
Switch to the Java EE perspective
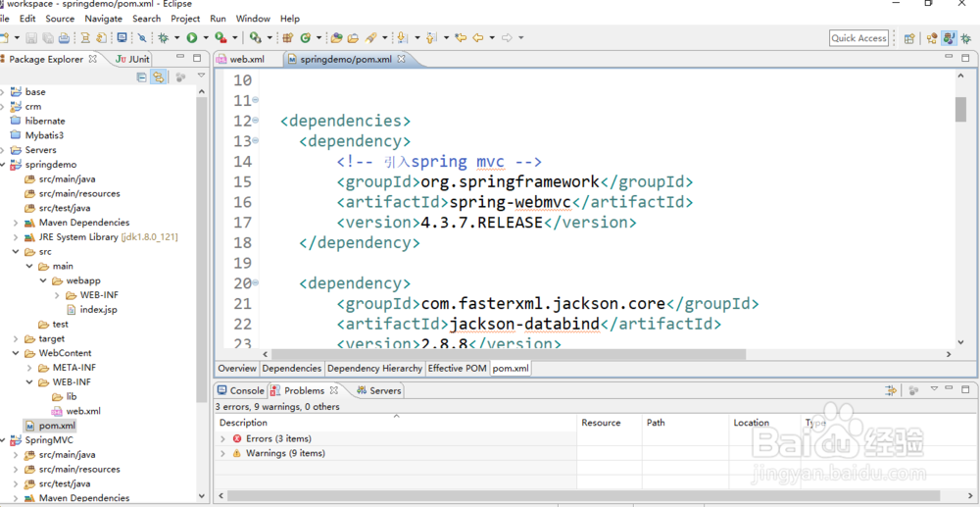pos(950,38)
